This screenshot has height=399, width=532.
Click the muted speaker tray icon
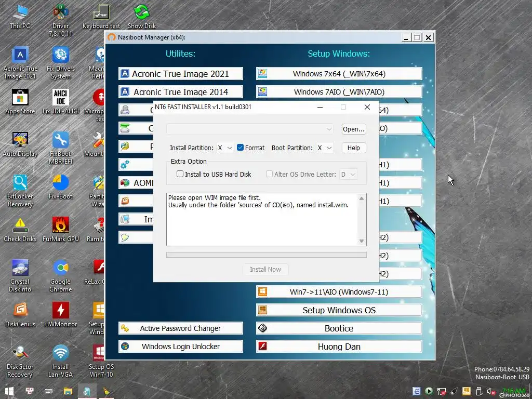[491, 392]
